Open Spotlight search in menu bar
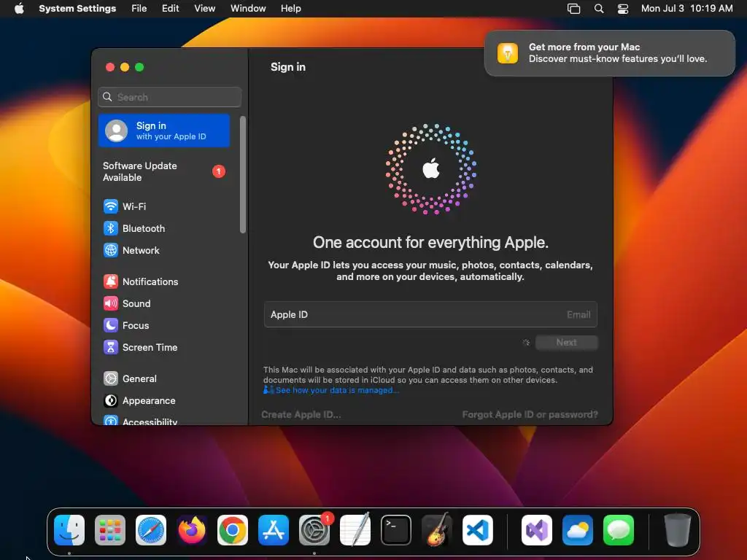747x560 pixels. point(599,9)
